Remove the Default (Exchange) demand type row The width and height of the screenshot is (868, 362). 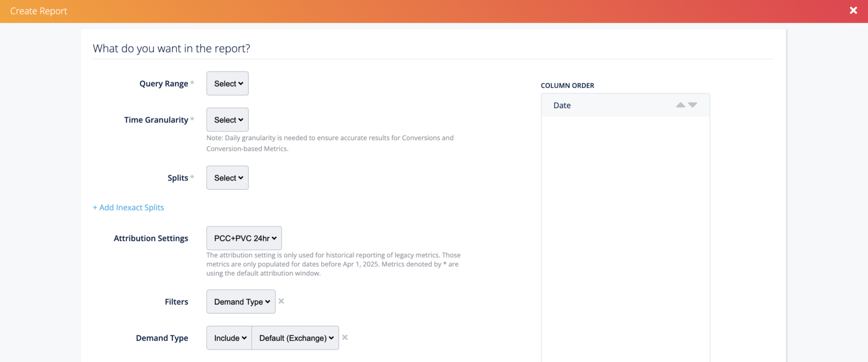coord(345,337)
